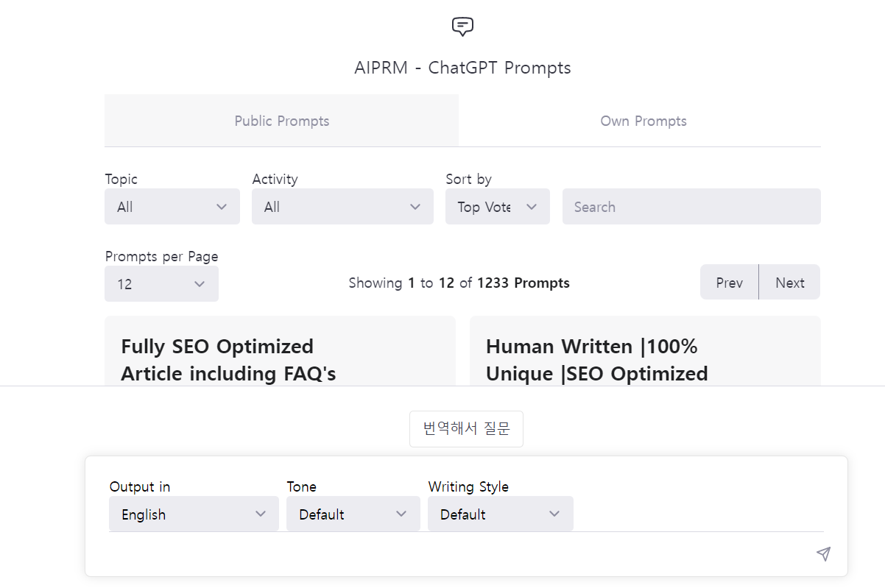Go to previous page with Prev
The width and height of the screenshot is (885, 588).
click(x=729, y=283)
